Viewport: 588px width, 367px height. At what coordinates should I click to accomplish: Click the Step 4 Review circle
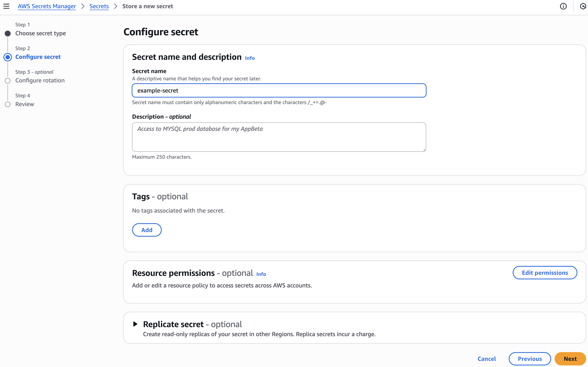coord(8,104)
